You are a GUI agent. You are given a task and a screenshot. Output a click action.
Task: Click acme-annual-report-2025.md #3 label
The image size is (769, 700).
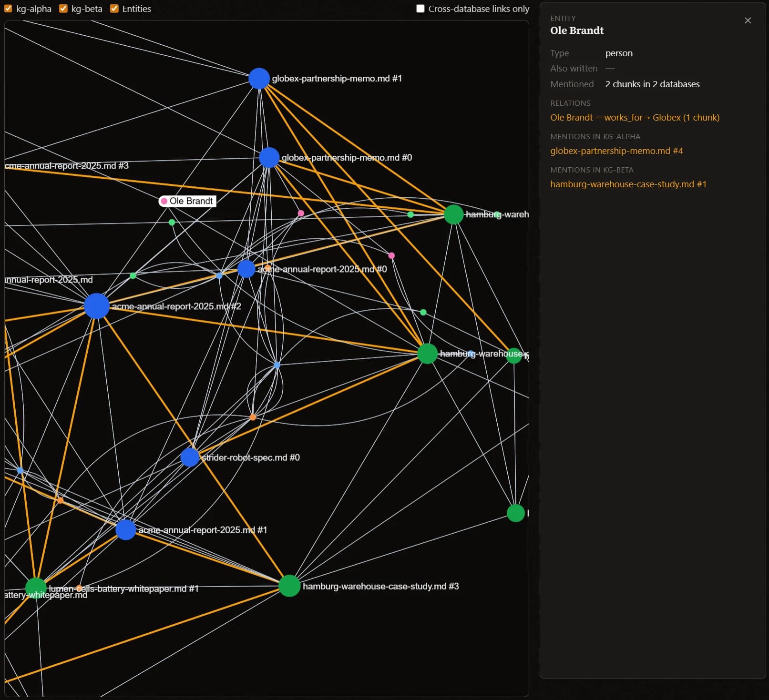[67, 166]
